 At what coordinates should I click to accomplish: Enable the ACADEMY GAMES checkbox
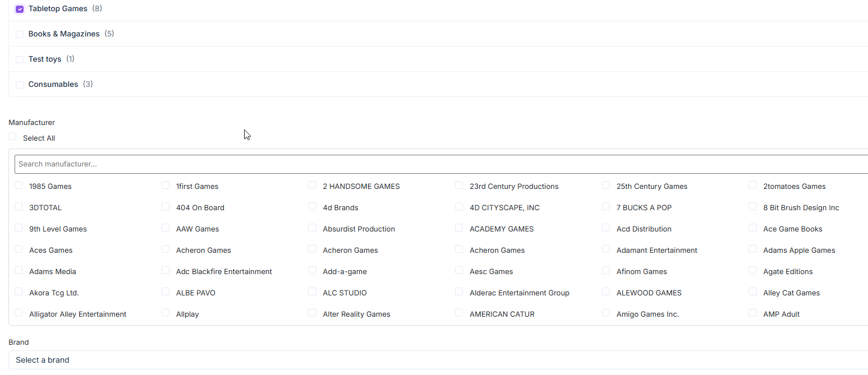pyautogui.click(x=459, y=228)
